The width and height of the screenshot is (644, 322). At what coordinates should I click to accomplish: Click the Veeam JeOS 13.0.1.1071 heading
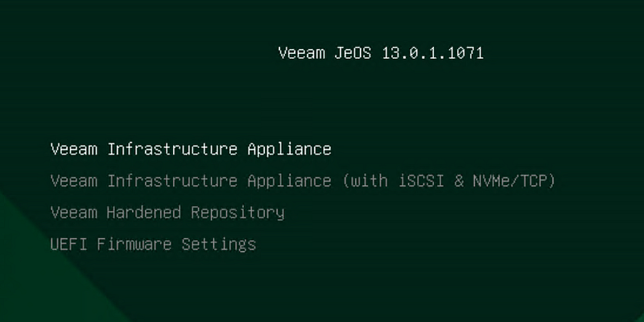(381, 54)
